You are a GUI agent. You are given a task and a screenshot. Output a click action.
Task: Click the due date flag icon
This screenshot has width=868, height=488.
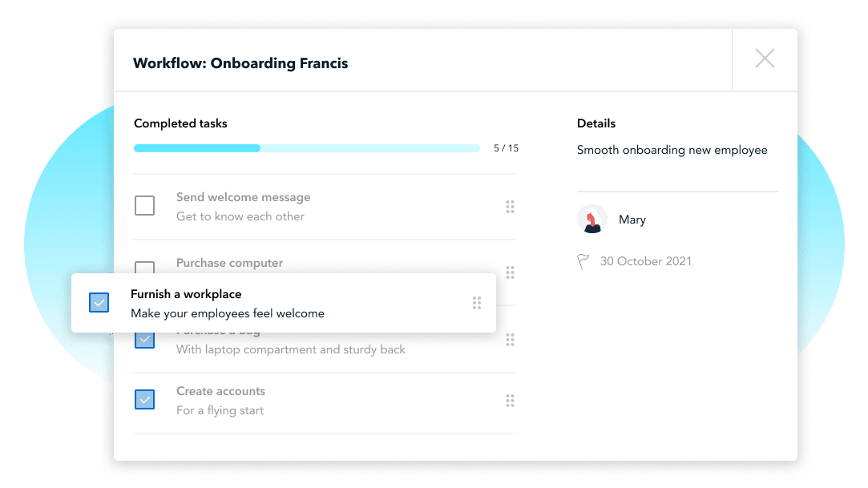[x=583, y=262]
